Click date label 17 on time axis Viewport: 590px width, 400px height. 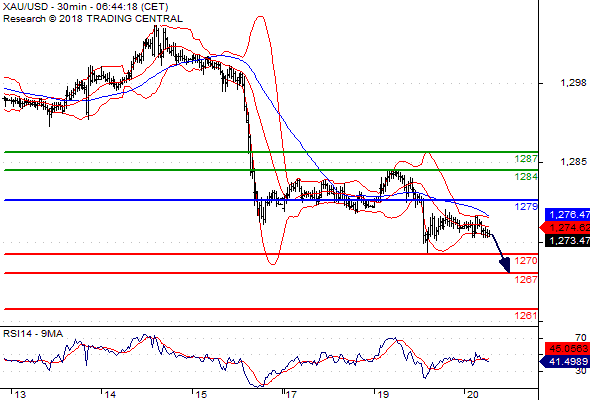(291, 395)
